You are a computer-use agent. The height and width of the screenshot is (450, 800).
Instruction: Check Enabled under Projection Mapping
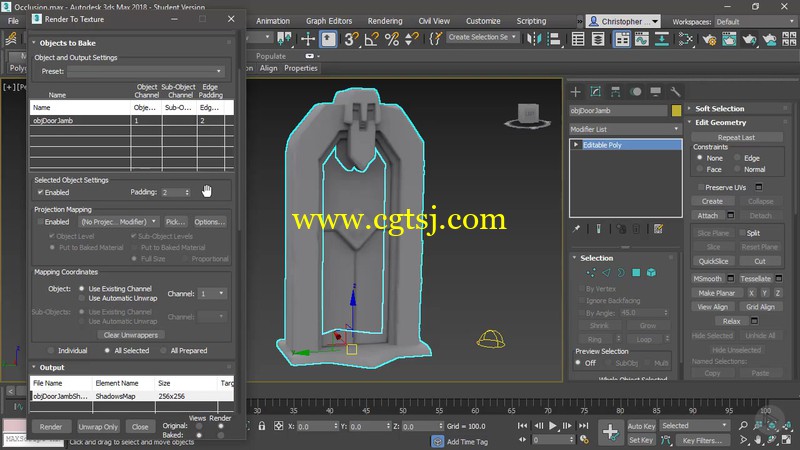tap(40, 222)
